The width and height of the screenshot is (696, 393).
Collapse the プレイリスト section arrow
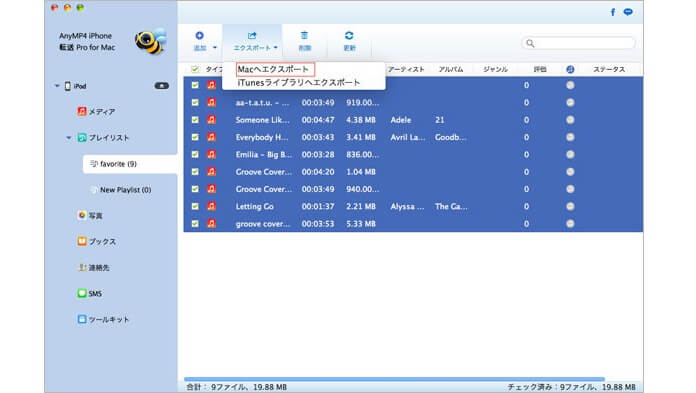[69, 138]
